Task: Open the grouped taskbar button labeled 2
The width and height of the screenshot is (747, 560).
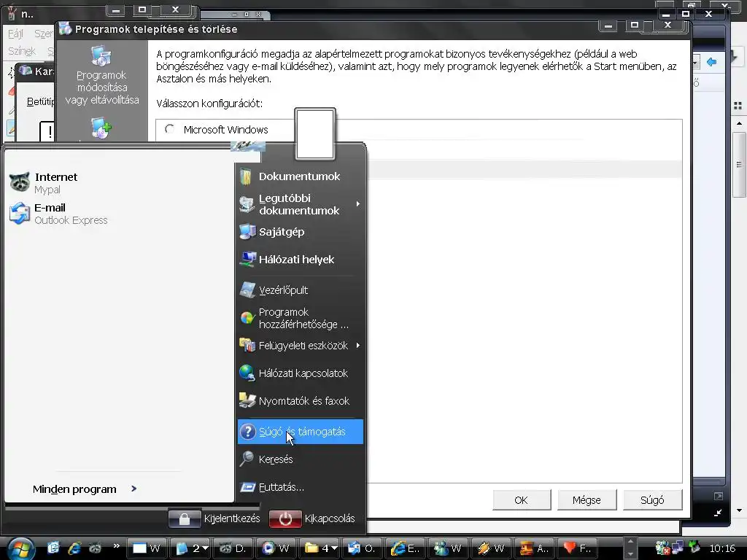Action: click(191, 548)
